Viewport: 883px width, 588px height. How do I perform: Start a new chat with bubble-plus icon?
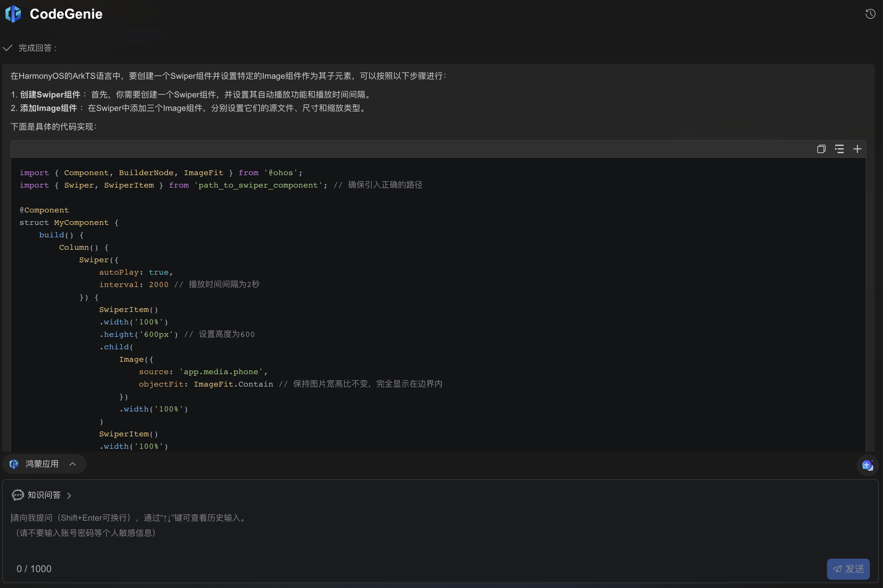tap(867, 465)
